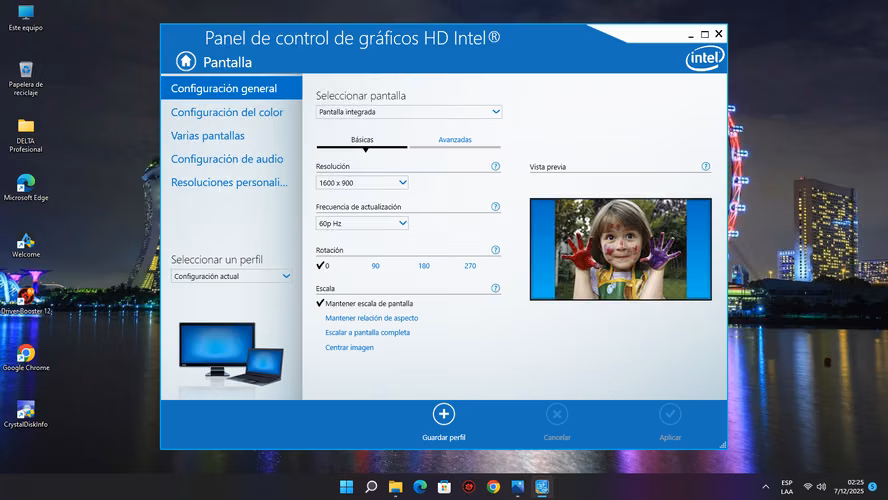Click the Aplicar checkmark icon

click(x=670, y=414)
